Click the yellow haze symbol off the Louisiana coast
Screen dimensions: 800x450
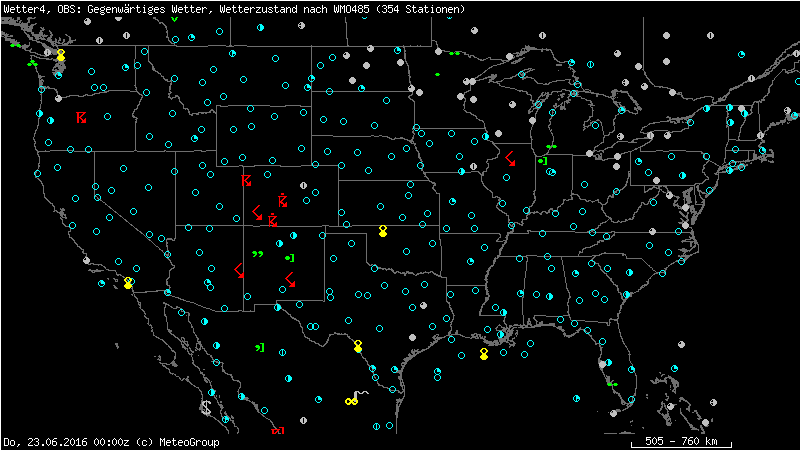pyautogui.click(x=484, y=354)
